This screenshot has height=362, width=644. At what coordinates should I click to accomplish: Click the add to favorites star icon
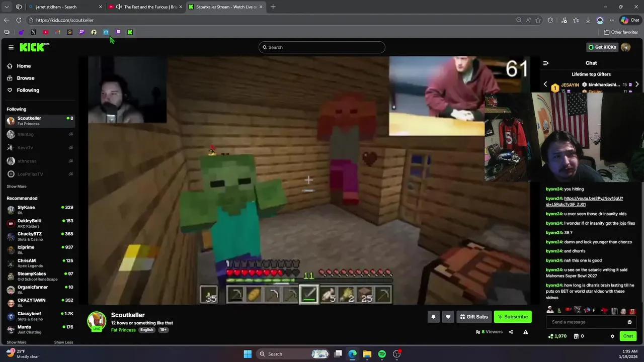[538, 20]
